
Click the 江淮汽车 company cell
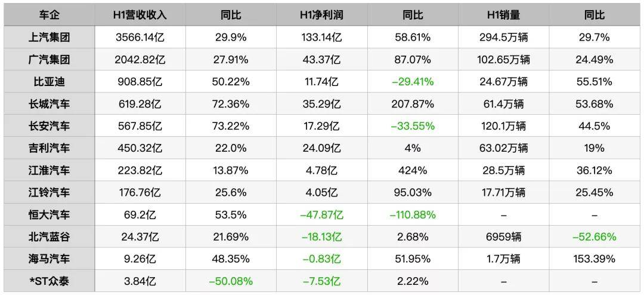click(x=49, y=170)
